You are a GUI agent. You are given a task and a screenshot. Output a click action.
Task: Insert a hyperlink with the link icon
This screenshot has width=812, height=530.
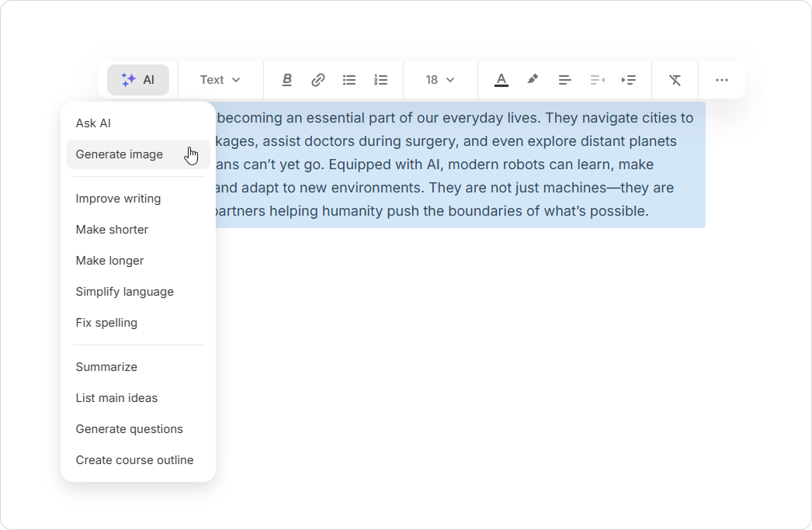(318, 80)
